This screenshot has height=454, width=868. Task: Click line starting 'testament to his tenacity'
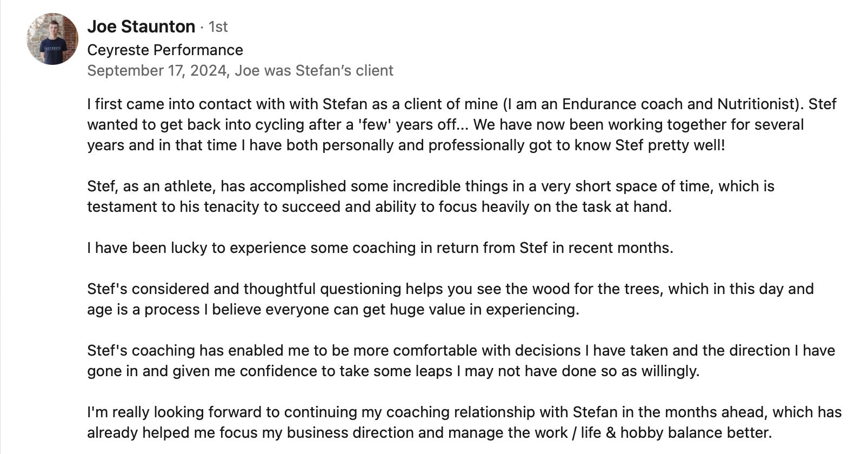pyautogui.click(x=379, y=207)
